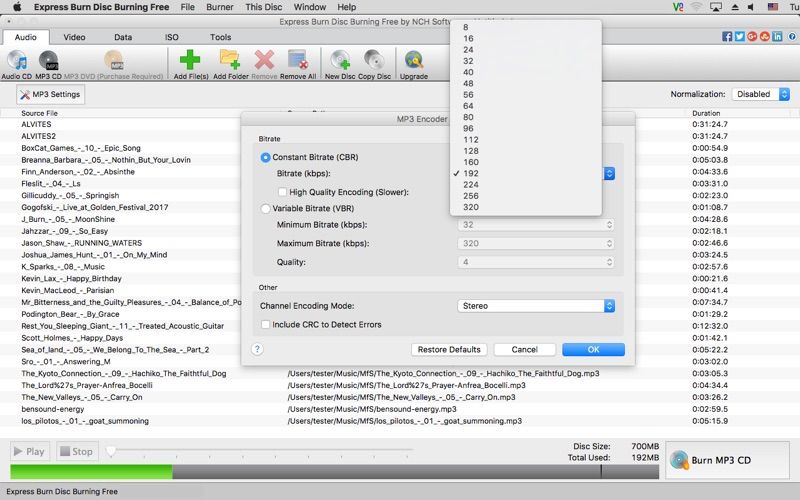Click the Facebook share icon
Screen dimensions: 800x500
point(727,37)
